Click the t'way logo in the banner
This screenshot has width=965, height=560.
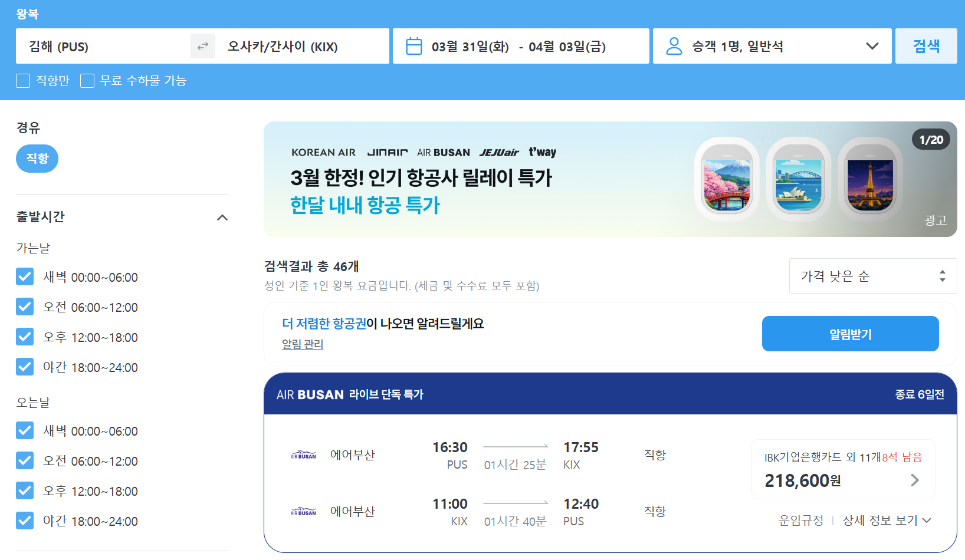click(x=541, y=151)
